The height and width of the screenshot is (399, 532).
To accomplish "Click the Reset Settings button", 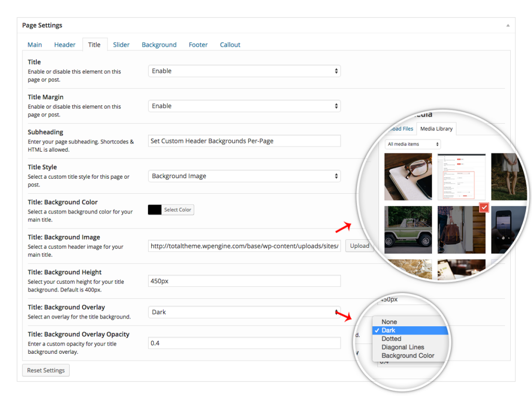I will point(46,370).
